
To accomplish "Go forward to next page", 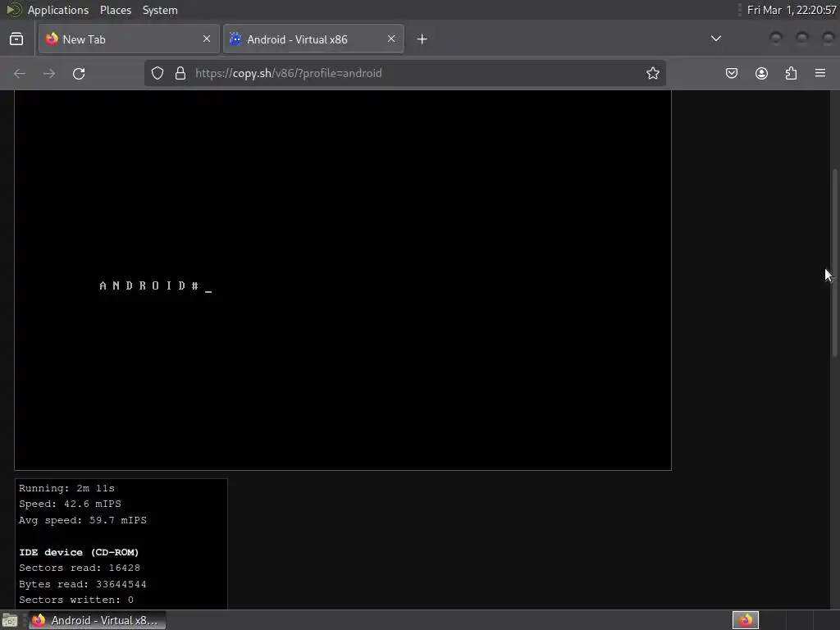I will pyautogui.click(x=49, y=73).
